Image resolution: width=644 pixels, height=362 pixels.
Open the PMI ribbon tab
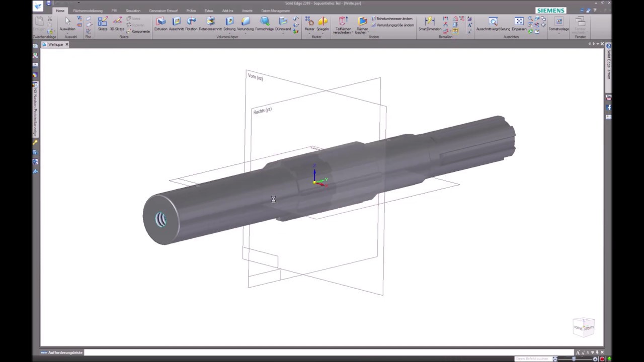pos(114,11)
